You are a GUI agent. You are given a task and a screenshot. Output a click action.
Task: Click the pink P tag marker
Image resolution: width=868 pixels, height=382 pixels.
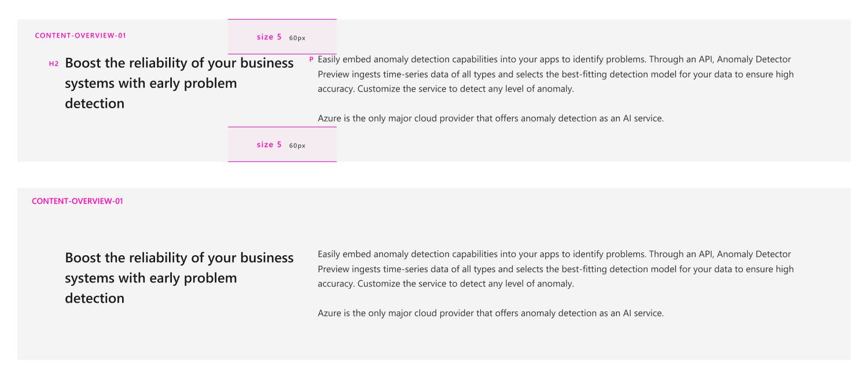pos(311,60)
